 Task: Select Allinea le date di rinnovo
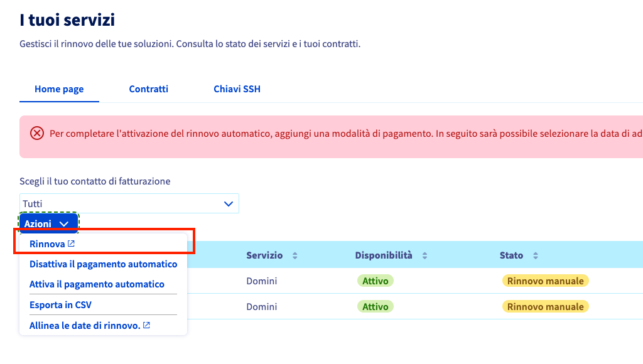pos(85,326)
